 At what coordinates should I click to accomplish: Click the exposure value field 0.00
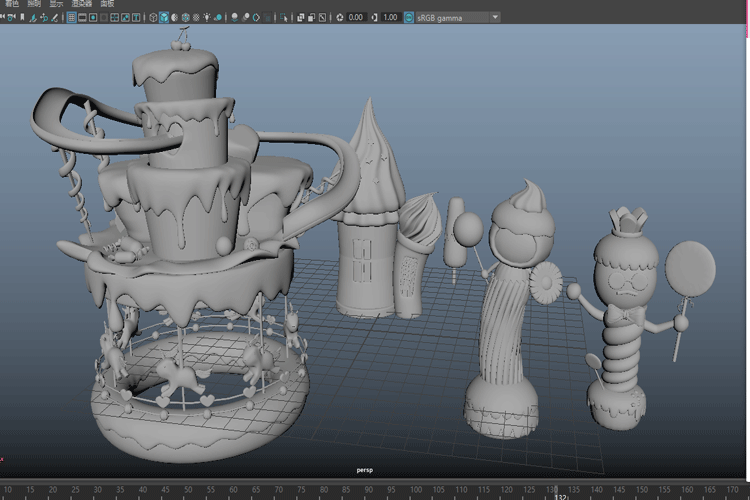tap(356, 17)
